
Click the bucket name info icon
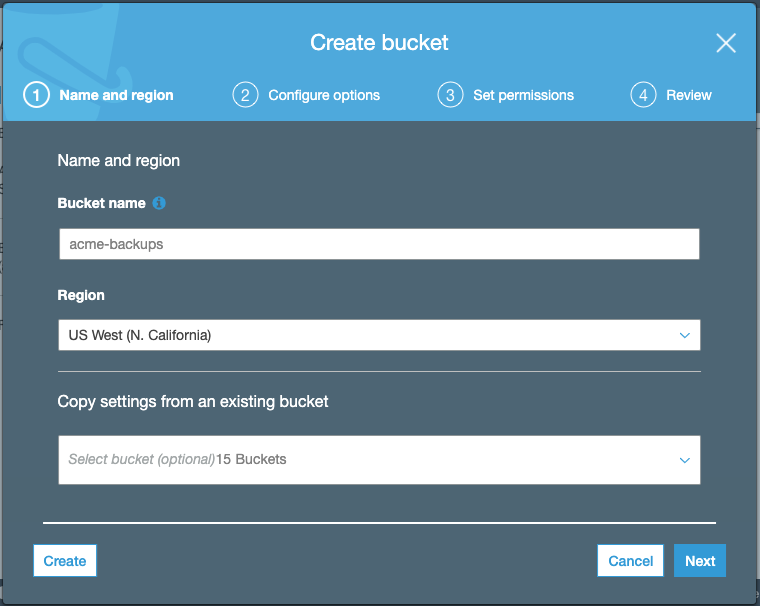159,203
